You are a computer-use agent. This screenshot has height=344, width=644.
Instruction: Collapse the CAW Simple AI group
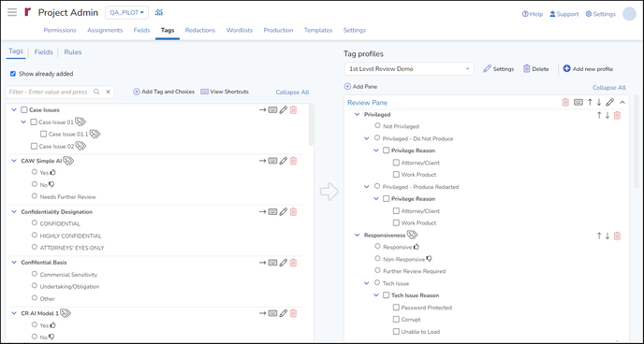pos(14,161)
